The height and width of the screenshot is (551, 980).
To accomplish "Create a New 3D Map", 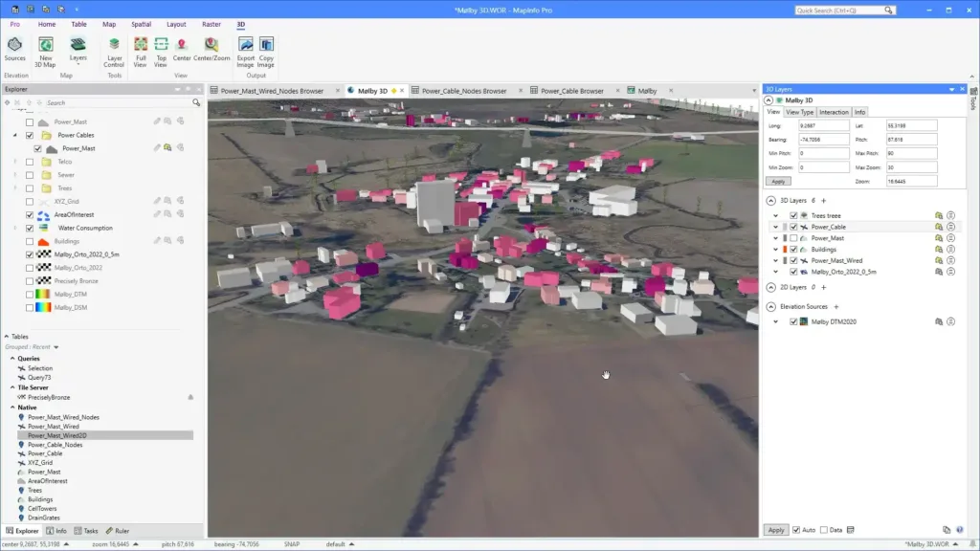I will (x=45, y=48).
